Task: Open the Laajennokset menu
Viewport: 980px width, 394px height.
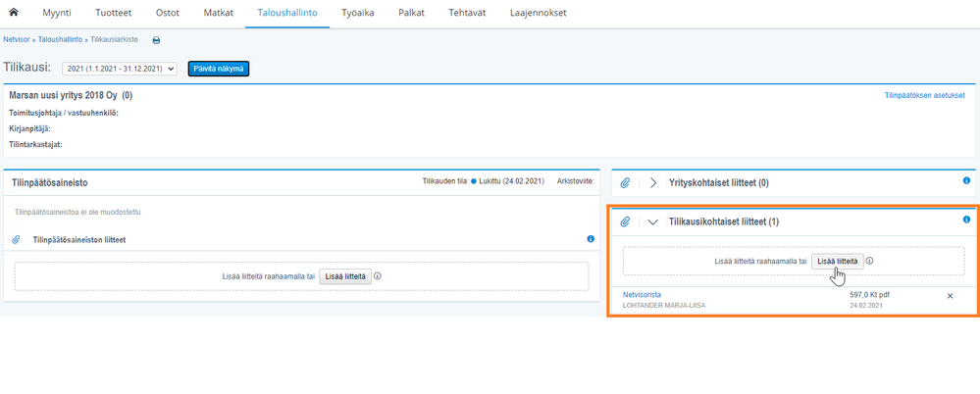Action: 539,13
